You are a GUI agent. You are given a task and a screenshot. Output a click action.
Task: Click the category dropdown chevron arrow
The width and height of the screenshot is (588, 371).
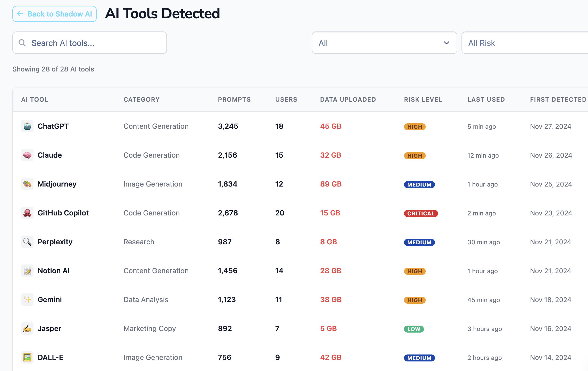pyautogui.click(x=447, y=43)
